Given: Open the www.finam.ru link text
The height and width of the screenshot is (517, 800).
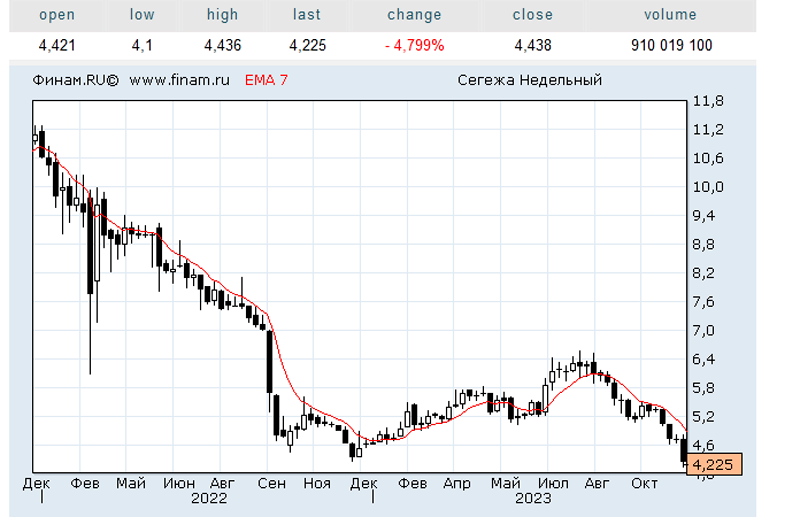Looking at the screenshot, I should pos(180,80).
